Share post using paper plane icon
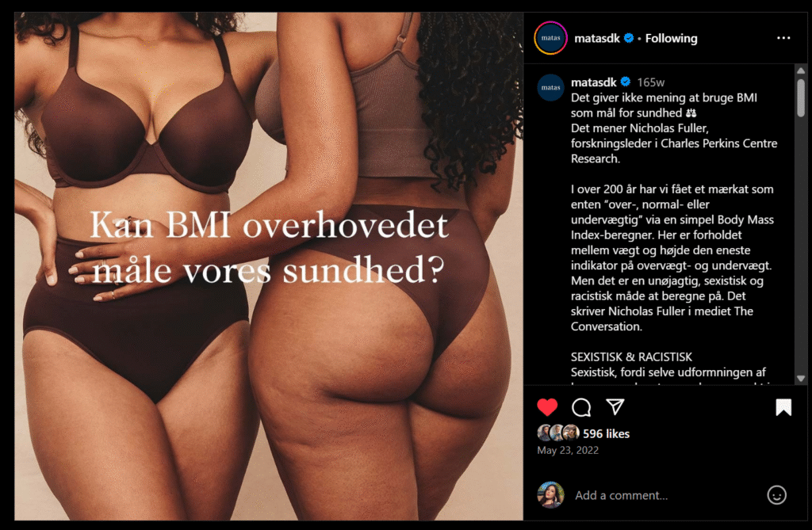 615,407
